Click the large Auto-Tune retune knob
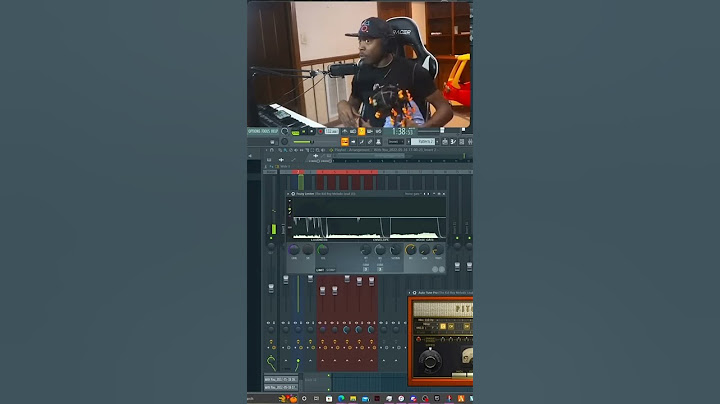This screenshot has width=720, height=404. (430, 361)
